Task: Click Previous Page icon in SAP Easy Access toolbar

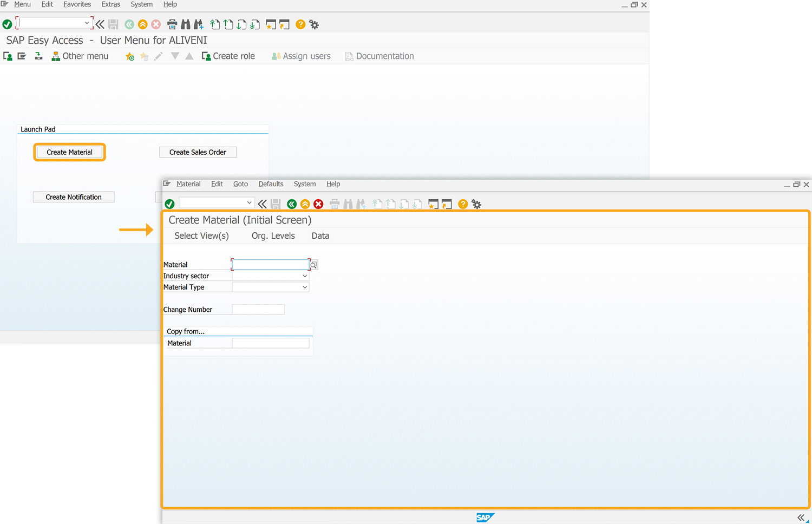Action: click(x=228, y=24)
